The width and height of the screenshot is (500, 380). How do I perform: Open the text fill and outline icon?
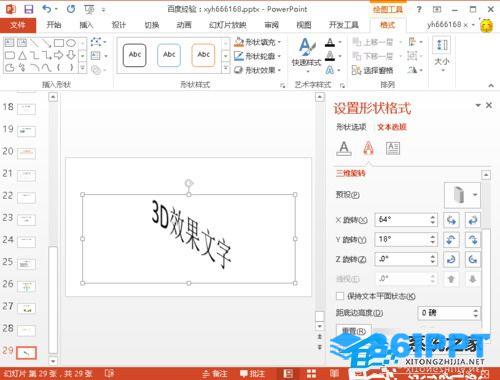pyautogui.click(x=344, y=148)
